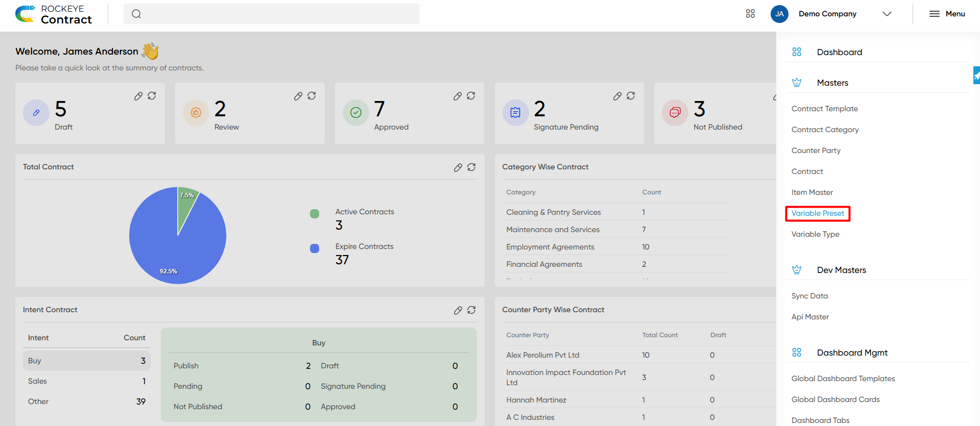Viewport: 980px width, 426px height.
Task: Open the hamburger Menu button
Action: tap(947, 14)
